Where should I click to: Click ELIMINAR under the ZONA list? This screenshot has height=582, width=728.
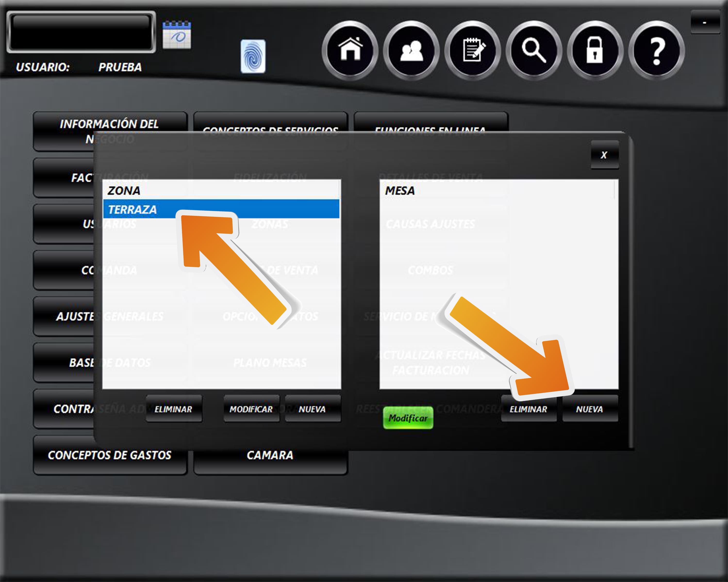174,409
